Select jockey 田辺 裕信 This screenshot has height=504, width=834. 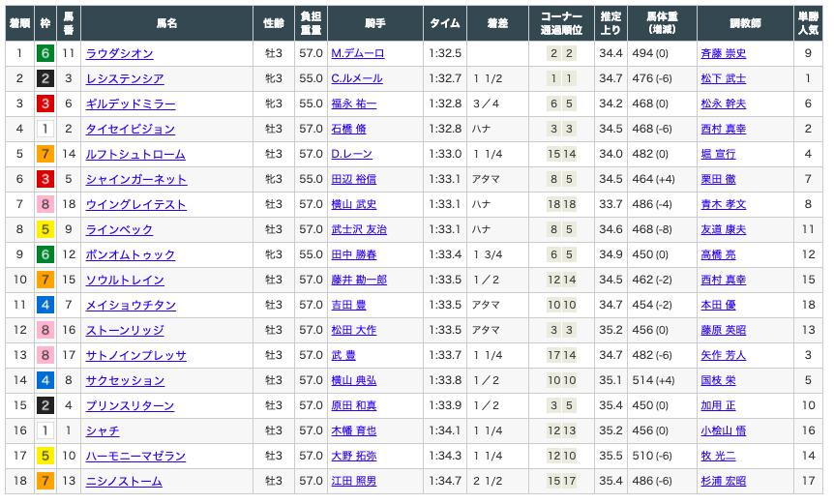354,180
